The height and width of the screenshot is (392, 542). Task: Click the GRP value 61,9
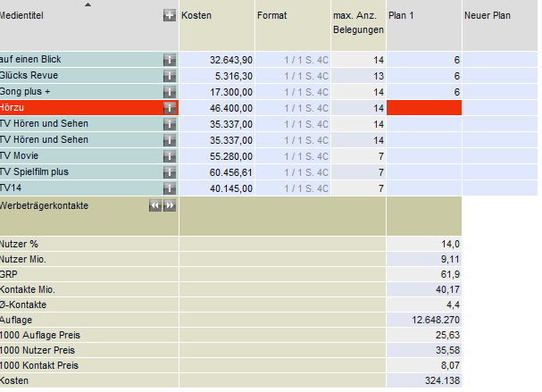(x=450, y=274)
